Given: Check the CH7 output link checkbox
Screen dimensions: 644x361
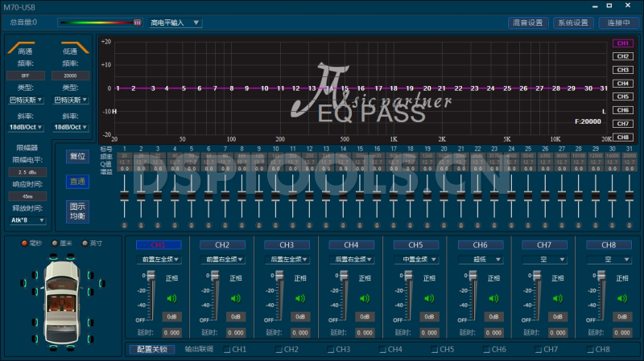Looking at the screenshot, I should point(538,350).
